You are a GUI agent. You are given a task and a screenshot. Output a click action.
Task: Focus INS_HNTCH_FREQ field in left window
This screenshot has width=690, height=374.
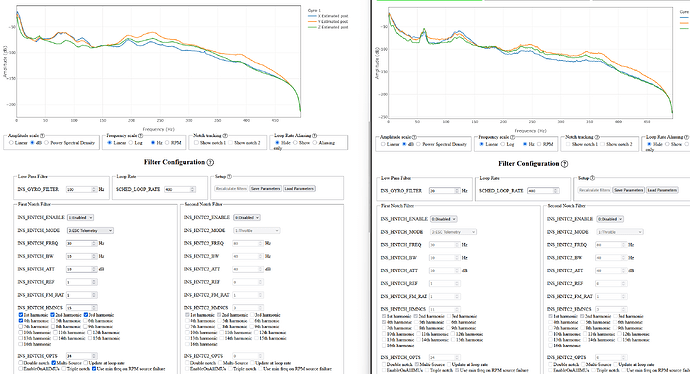[x=81, y=243]
